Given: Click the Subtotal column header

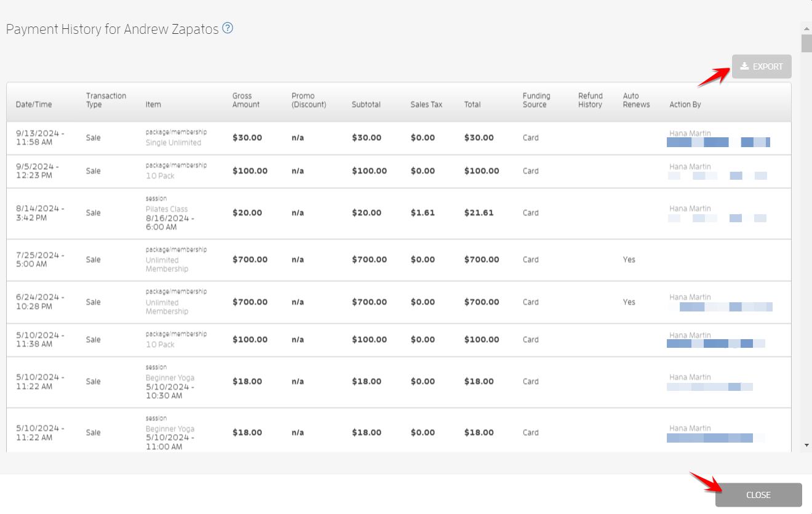Looking at the screenshot, I should coord(366,105).
